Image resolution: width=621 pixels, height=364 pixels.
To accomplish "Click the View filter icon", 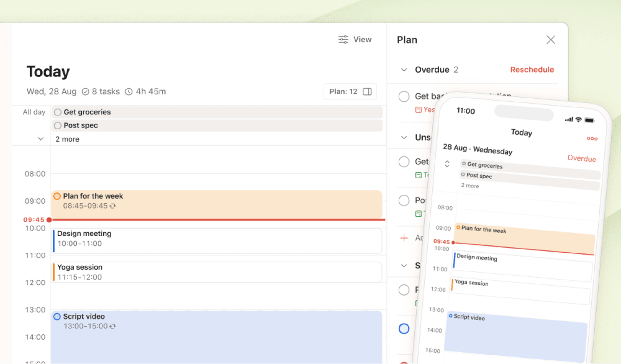I will pyautogui.click(x=343, y=39).
